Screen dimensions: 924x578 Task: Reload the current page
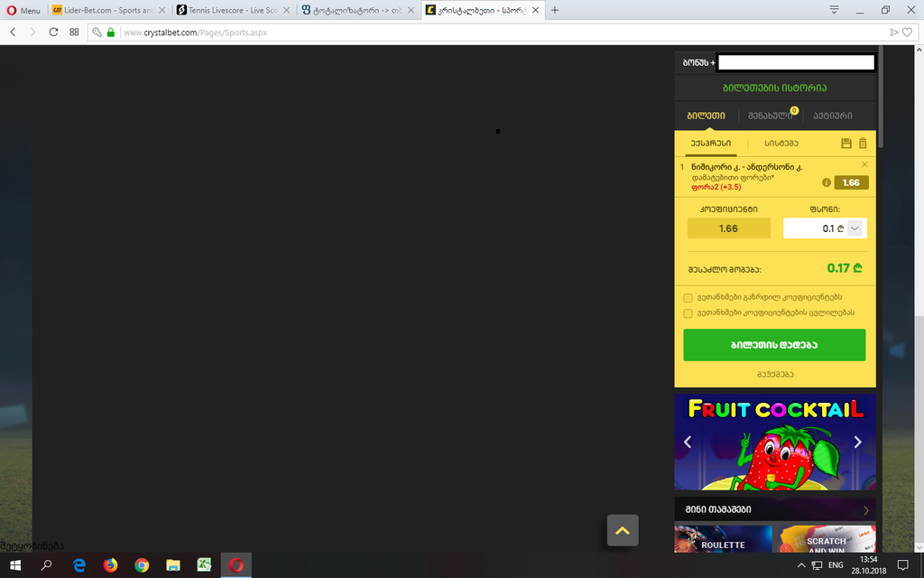(53, 33)
